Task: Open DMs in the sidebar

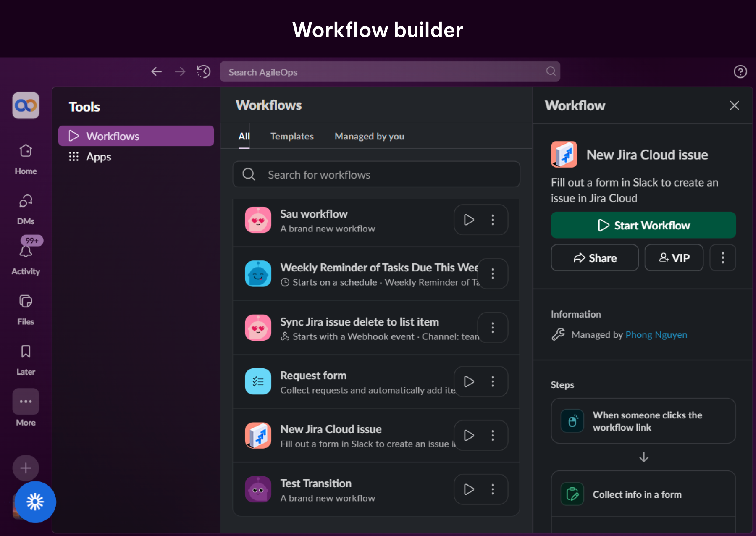Action: [x=26, y=209]
